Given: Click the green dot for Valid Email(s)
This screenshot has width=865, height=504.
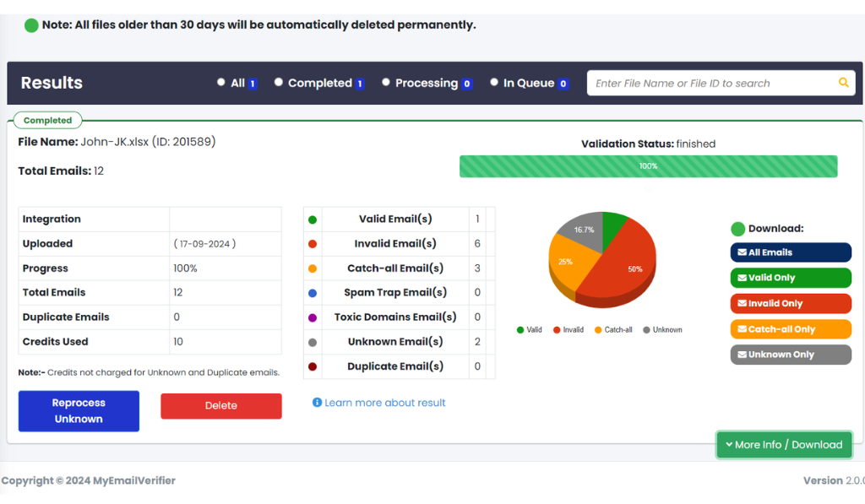Looking at the screenshot, I should tap(313, 219).
